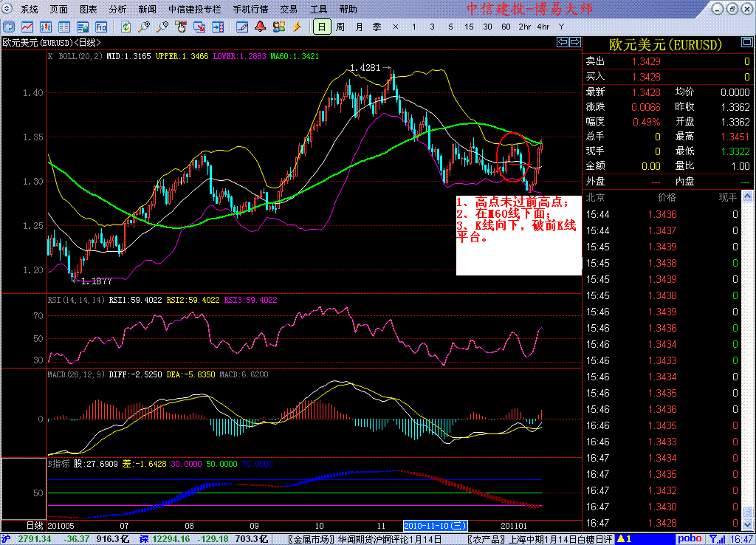Select the 1 minute period
The image size is (756, 545).
coord(413,27)
